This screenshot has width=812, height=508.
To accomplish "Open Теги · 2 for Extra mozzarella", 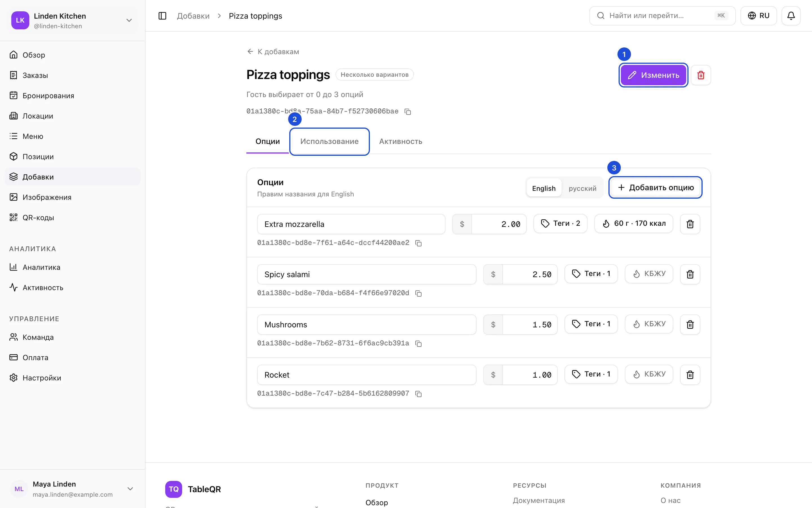I will click(x=560, y=224).
